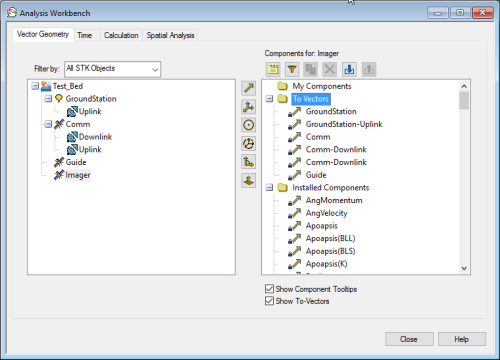
Task: Select the To Vectors folder label
Action: click(311, 99)
